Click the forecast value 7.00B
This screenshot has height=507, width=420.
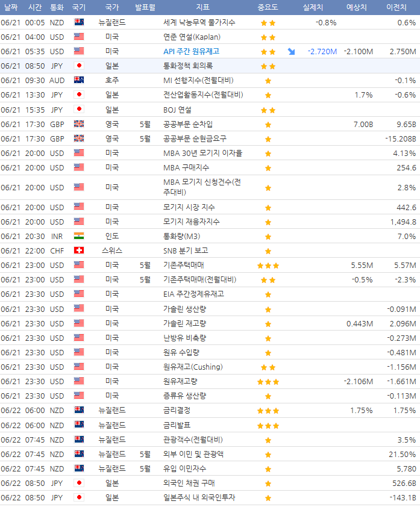click(363, 125)
